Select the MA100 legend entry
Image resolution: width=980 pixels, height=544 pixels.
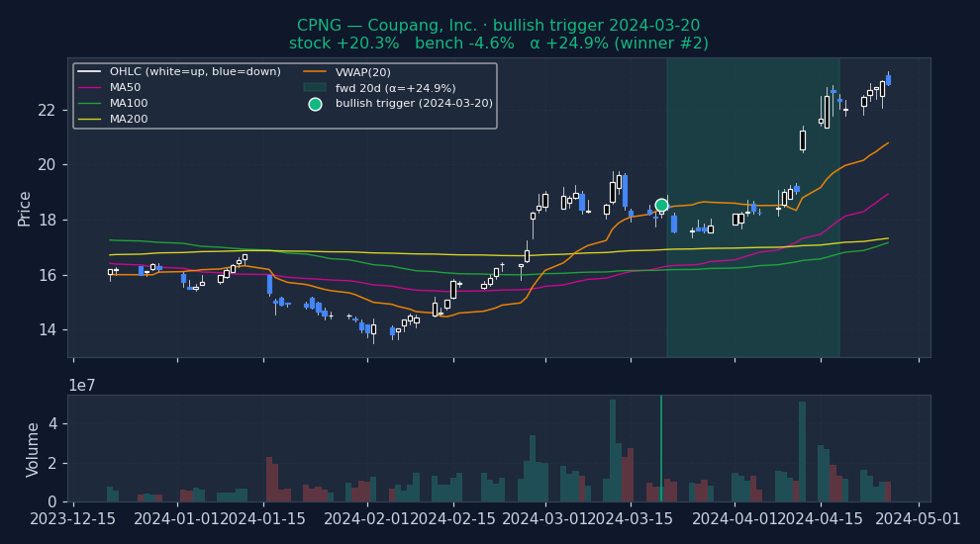pos(128,104)
